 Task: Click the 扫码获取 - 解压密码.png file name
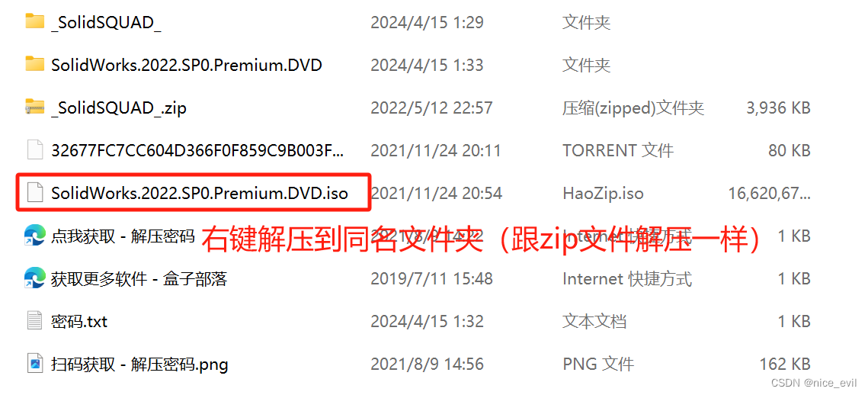139,364
